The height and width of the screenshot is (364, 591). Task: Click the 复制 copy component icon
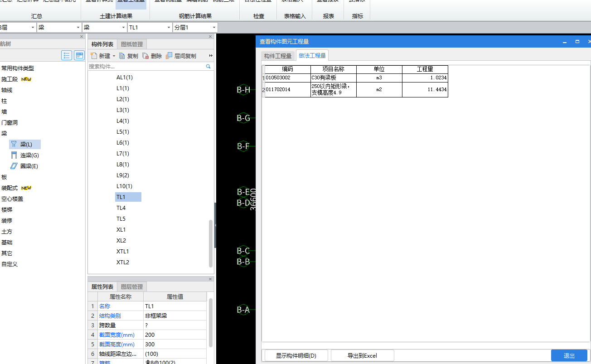point(122,56)
